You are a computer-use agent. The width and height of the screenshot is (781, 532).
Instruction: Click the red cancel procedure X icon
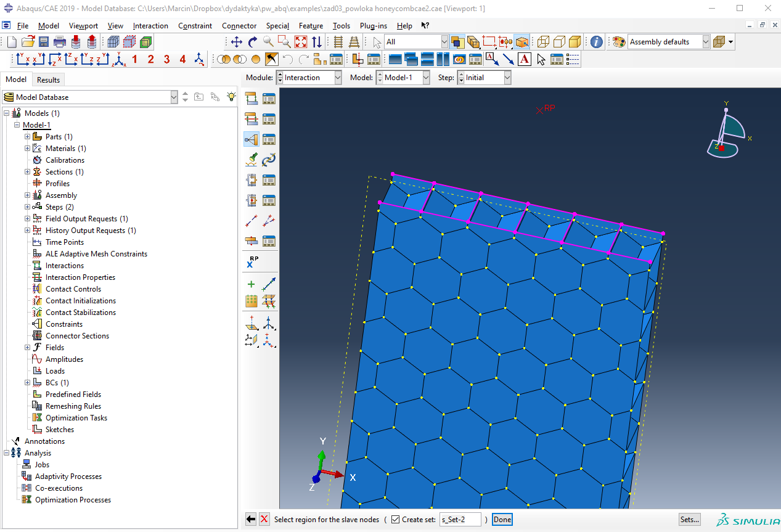click(x=264, y=519)
